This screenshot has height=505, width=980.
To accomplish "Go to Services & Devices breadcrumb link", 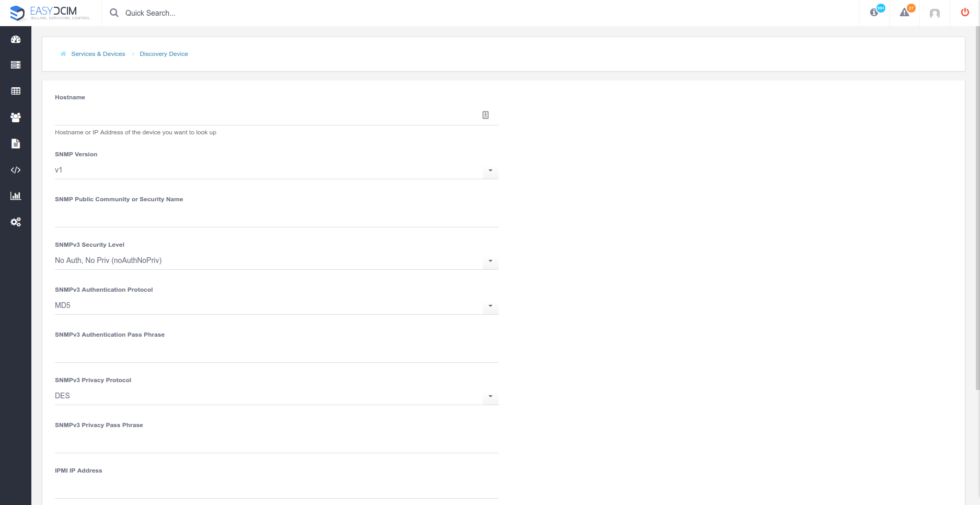I will tap(98, 54).
